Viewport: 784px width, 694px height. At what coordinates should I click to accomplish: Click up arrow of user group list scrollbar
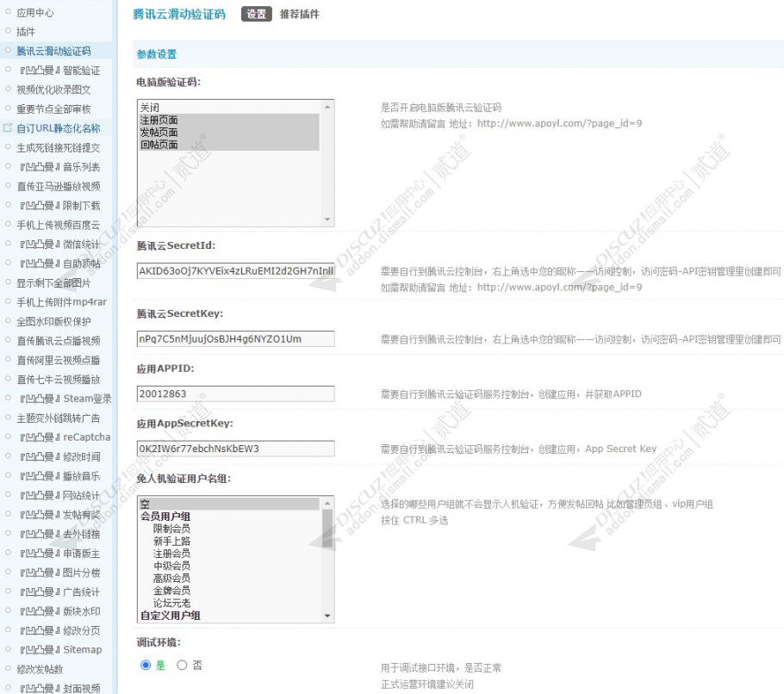click(327, 503)
